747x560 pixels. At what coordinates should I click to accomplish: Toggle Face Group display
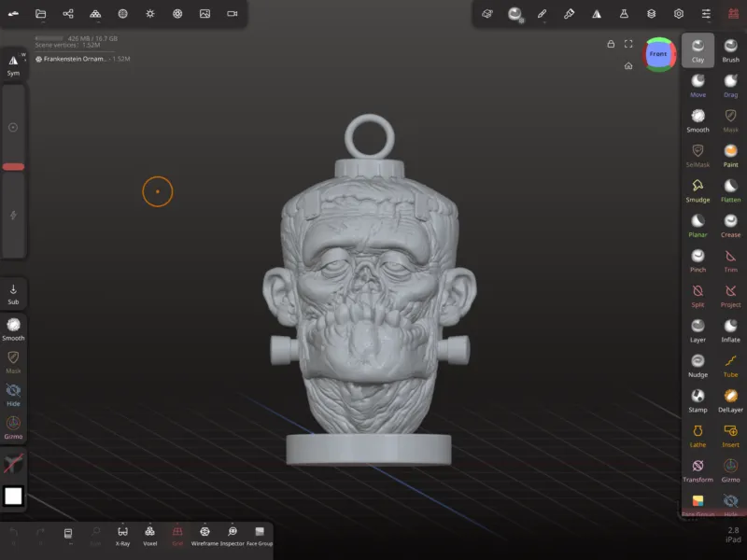click(260, 535)
